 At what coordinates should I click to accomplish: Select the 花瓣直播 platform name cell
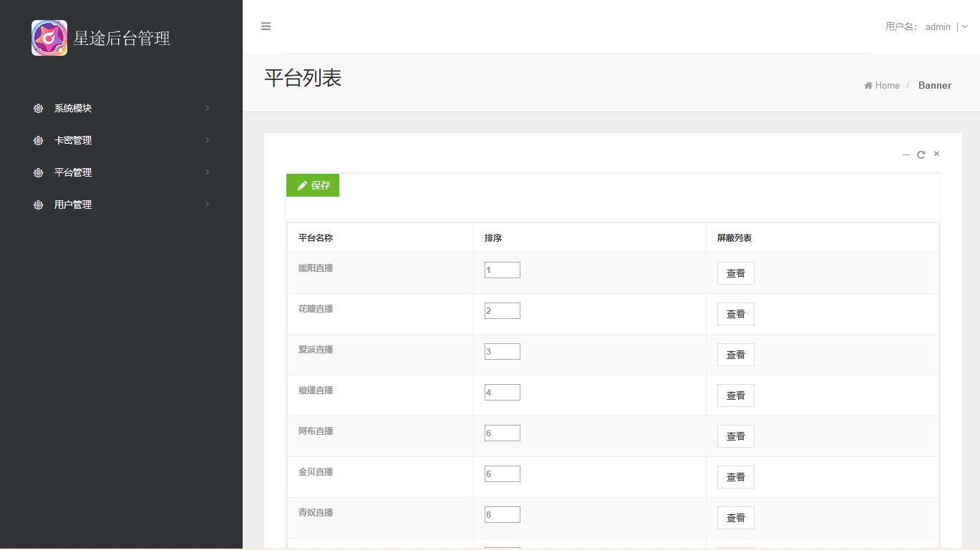tap(381, 314)
